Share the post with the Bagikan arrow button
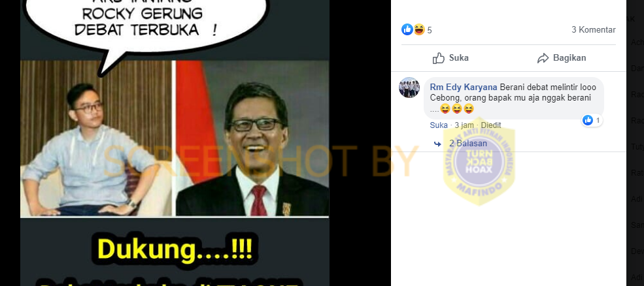 click(x=562, y=58)
